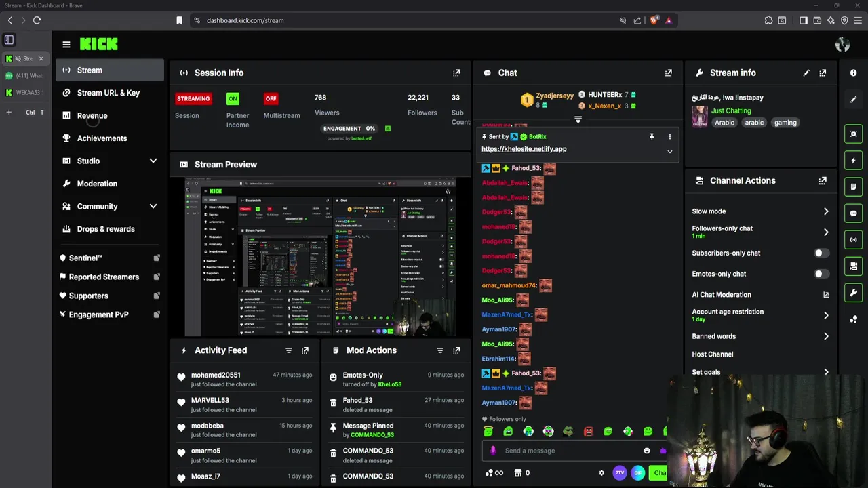Open three-dot options on pinned message
This screenshot has height=488, width=868.
coord(670,136)
